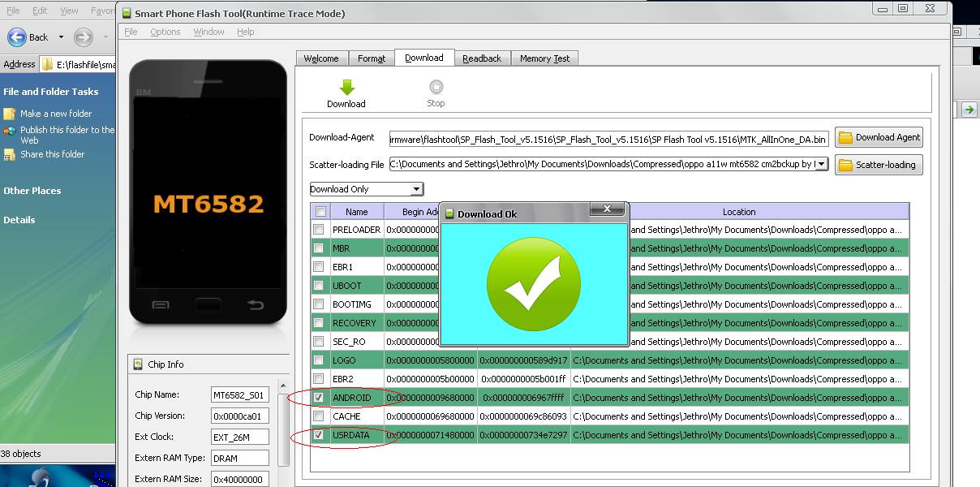Uncheck the USRDATA partition checkbox
Viewport: 980px width, 487px height.
click(320, 435)
